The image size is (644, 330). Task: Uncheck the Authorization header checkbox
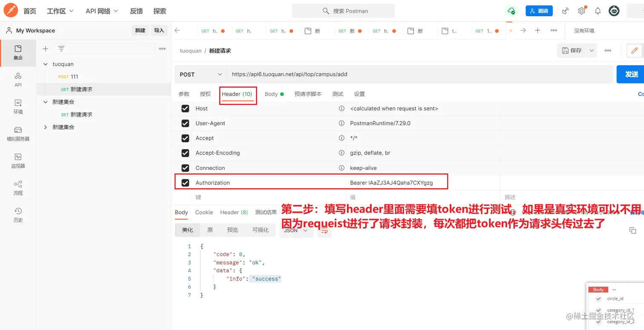click(x=185, y=183)
